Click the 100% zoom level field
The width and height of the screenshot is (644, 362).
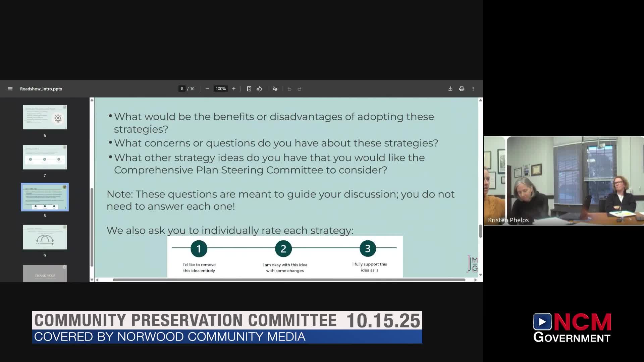pos(220,88)
